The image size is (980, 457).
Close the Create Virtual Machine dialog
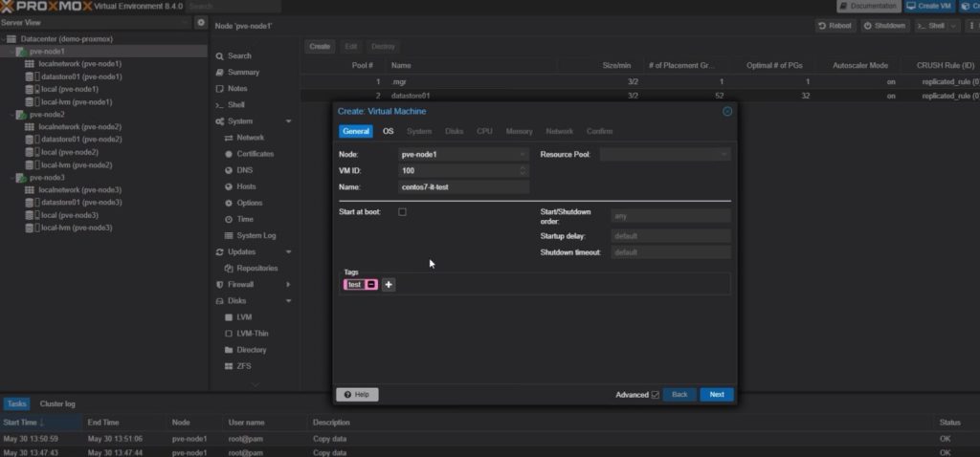[x=727, y=111]
